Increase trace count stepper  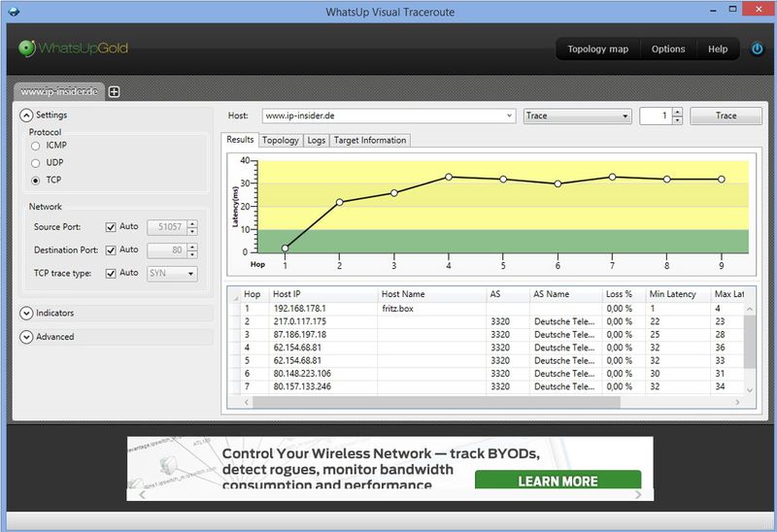678,112
